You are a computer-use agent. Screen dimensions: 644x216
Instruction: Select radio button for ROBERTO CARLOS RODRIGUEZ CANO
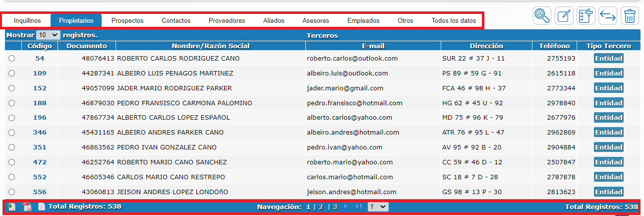[12, 59]
